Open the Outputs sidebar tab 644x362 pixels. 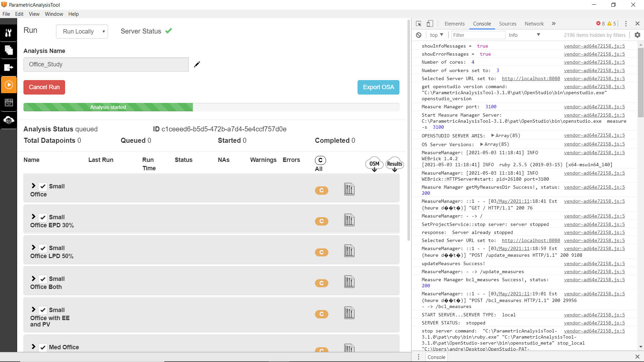point(9,67)
